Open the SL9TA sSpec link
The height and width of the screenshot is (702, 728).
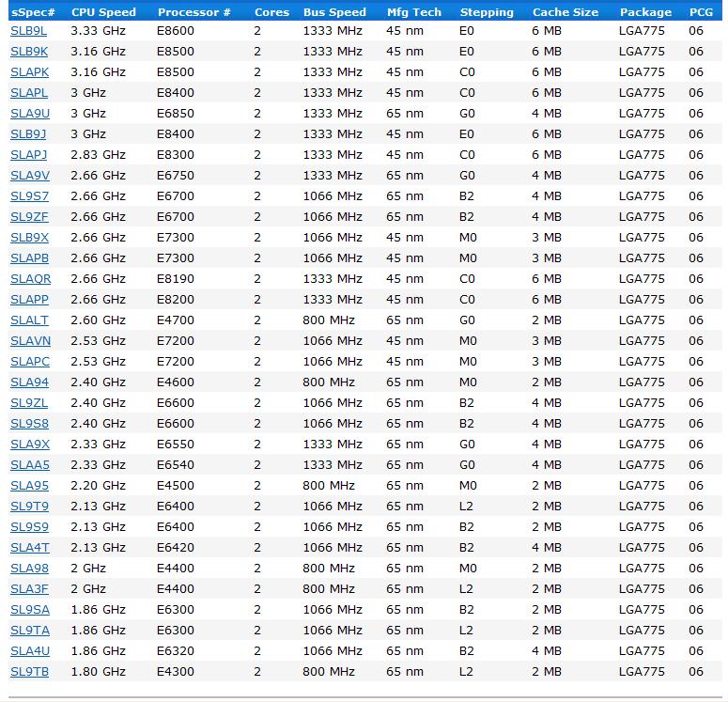30,631
